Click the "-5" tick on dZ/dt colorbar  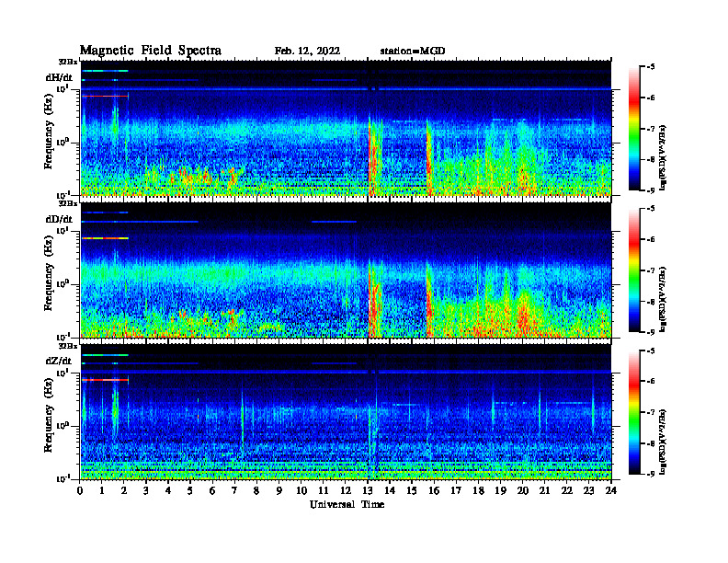(x=651, y=350)
